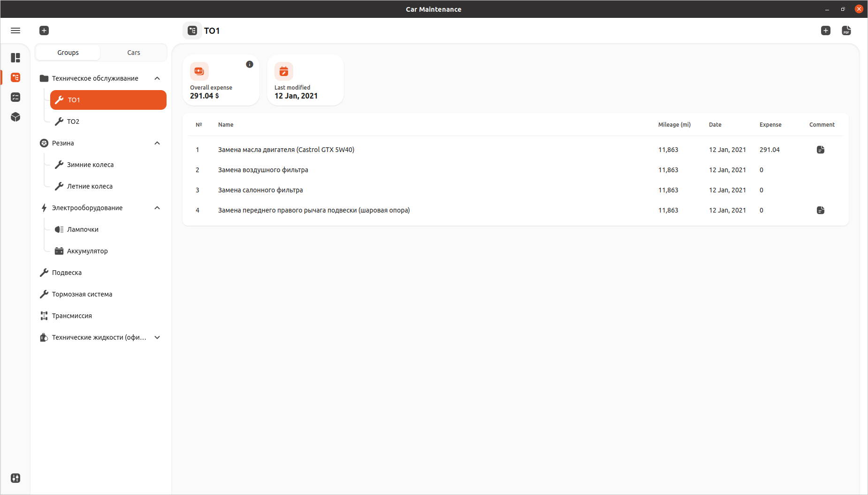Open the Аккумулятор item
The height and width of the screenshot is (495, 868).
[87, 251]
